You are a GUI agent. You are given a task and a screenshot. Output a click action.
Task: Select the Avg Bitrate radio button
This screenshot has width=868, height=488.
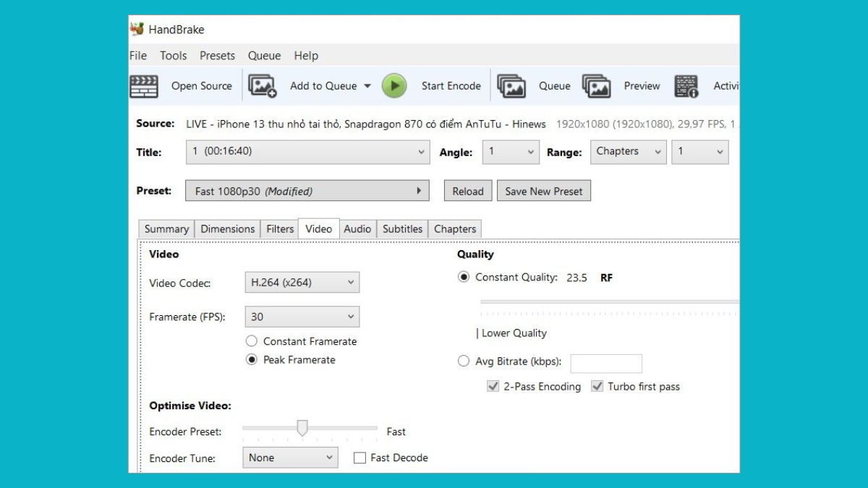pos(464,361)
